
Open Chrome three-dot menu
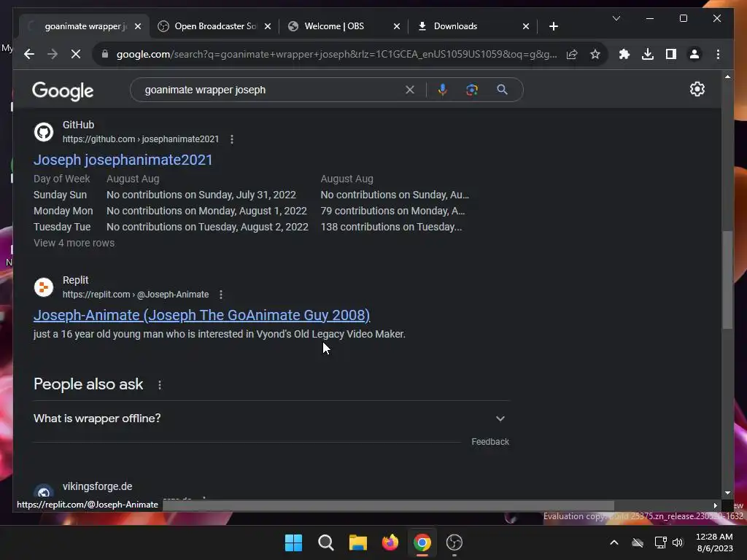pos(718,54)
